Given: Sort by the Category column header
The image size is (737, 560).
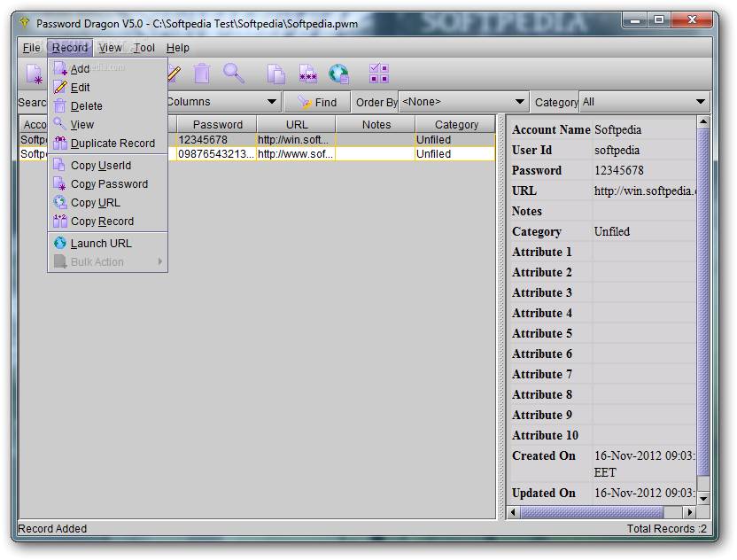Looking at the screenshot, I should pos(456,125).
